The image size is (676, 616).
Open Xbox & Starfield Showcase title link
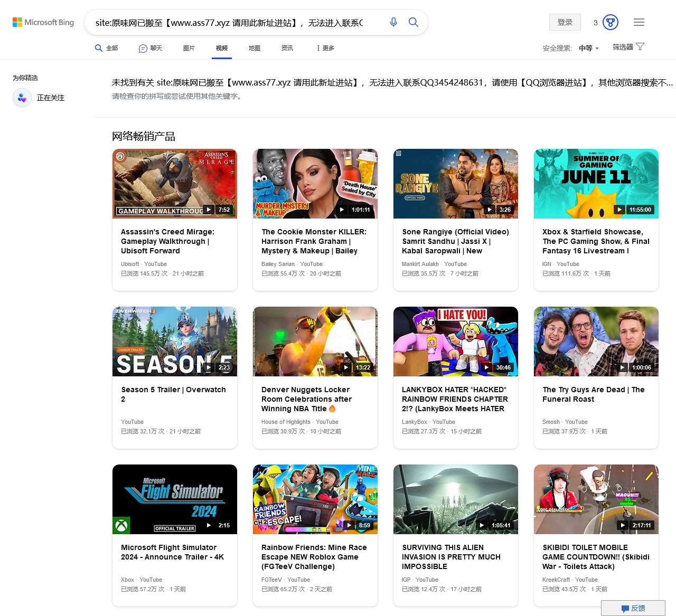pos(596,241)
